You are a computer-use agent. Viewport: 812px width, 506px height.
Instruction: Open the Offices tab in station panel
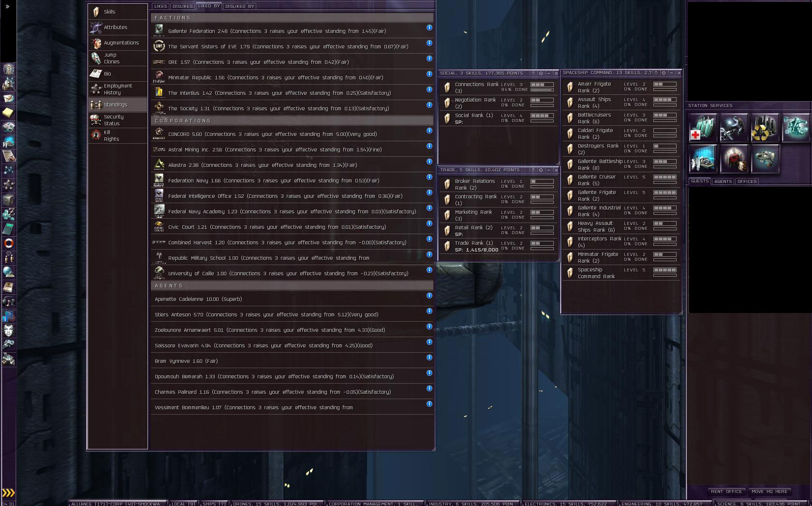pyautogui.click(x=747, y=181)
